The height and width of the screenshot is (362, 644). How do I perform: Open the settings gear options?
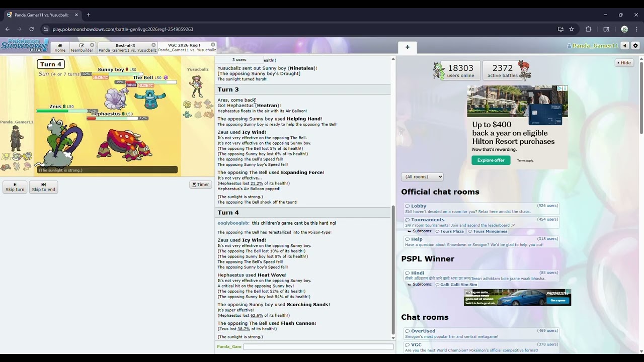point(635,46)
